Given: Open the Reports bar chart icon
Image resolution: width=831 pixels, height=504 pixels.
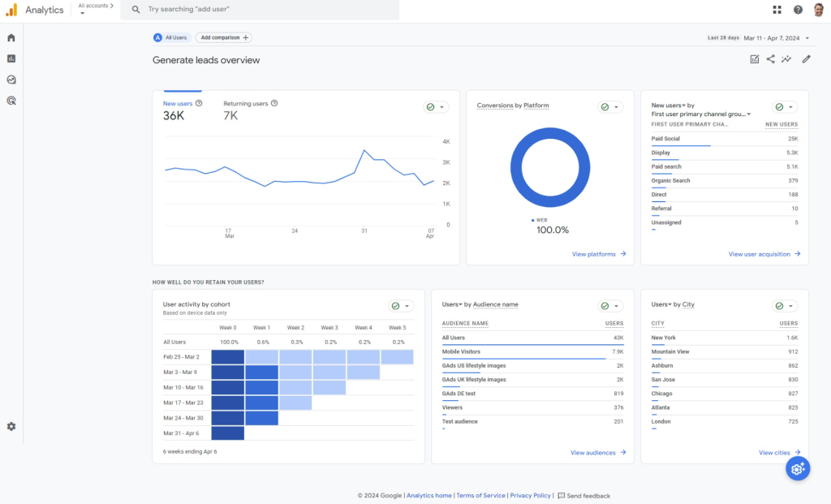Looking at the screenshot, I should click(x=11, y=58).
